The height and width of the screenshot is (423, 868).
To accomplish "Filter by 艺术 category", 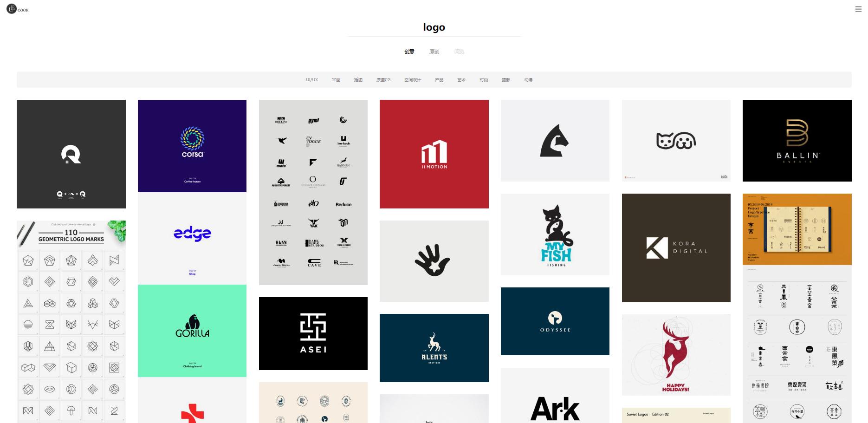I will click(x=461, y=80).
